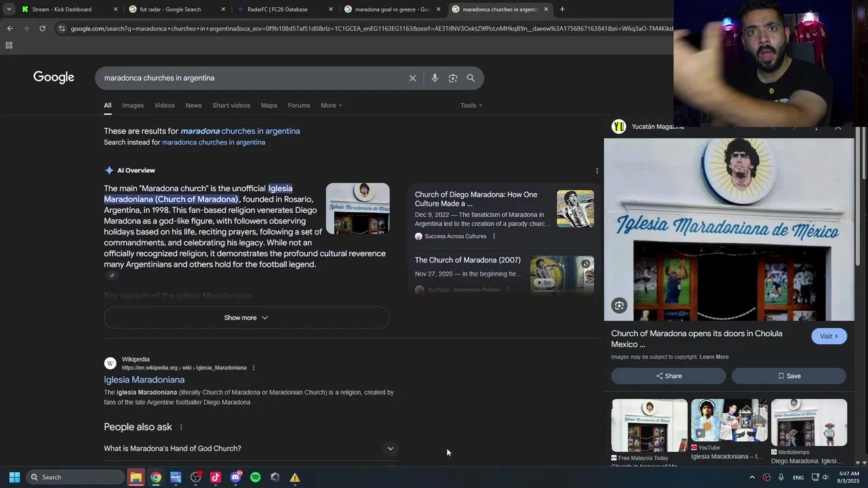Search instead for maradonca churches link
Image resolution: width=868 pixels, height=488 pixels.
coord(214,142)
